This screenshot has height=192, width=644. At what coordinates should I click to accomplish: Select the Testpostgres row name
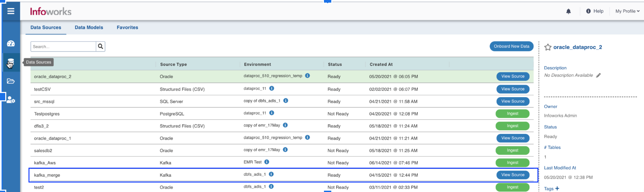click(x=47, y=114)
